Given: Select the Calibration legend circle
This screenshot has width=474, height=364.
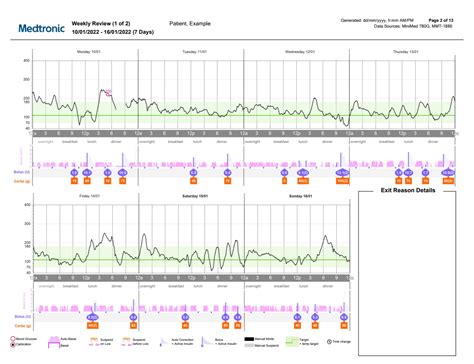Looking at the screenshot, I should pos(13,345).
